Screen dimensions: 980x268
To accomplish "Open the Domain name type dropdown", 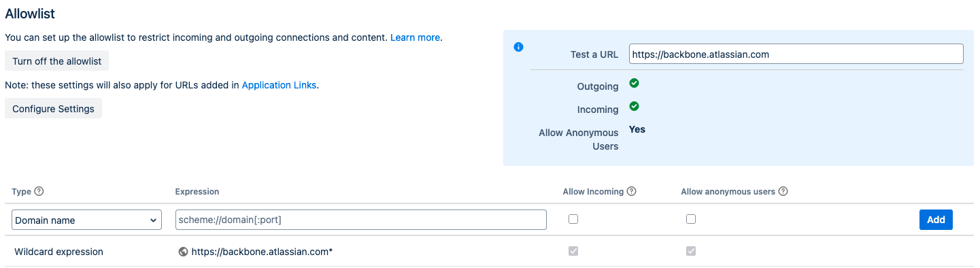I will coord(87,220).
